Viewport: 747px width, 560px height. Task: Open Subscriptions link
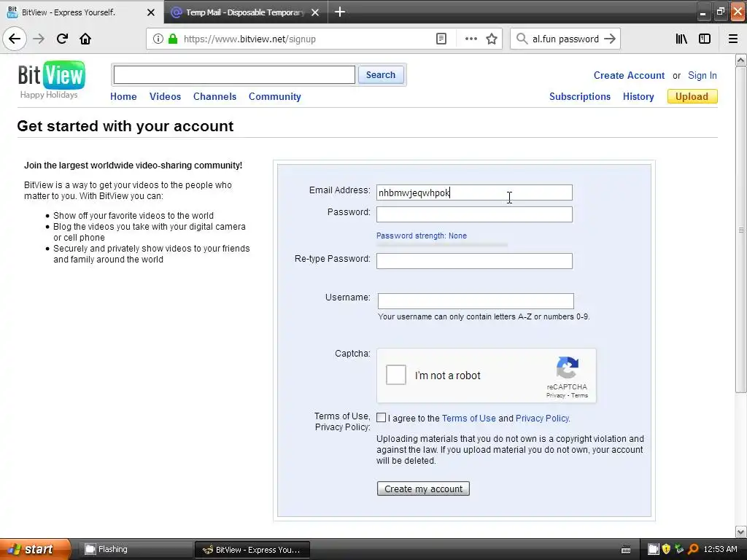(x=580, y=96)
